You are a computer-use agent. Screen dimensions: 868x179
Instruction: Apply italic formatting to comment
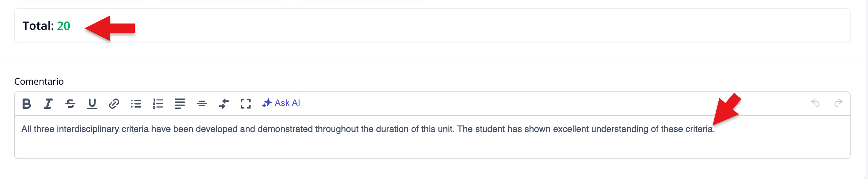tap(48, 104)
